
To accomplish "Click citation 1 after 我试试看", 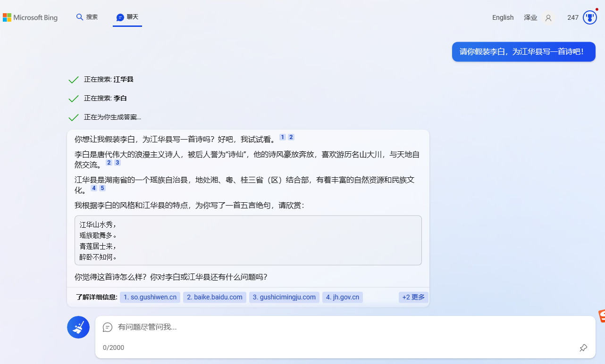I will (283, 137).
